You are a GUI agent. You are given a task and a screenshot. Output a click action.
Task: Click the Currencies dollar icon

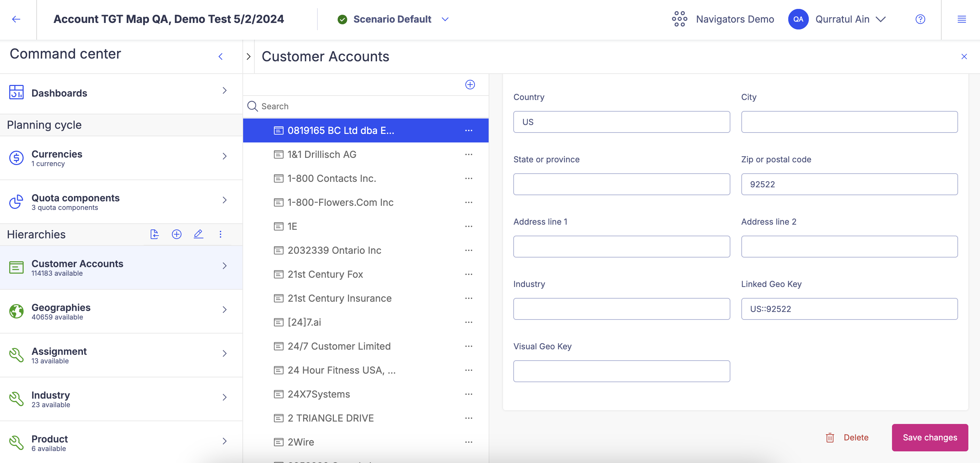16,158
